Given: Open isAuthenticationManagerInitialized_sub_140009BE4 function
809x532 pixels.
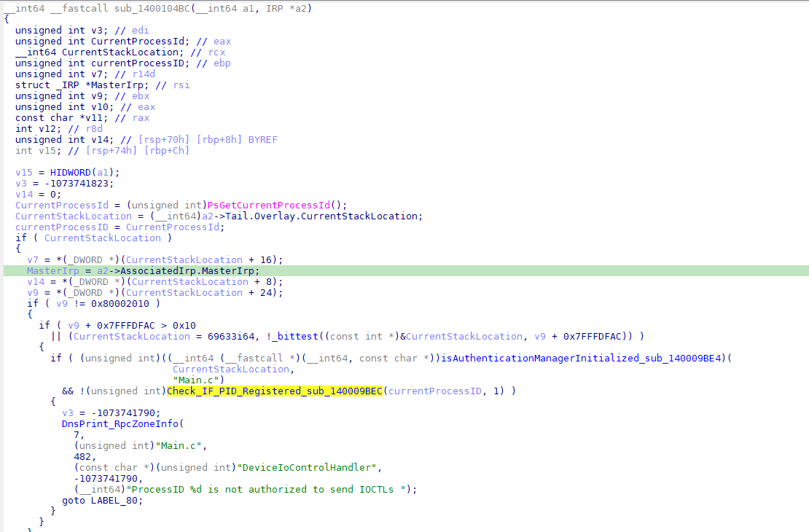Looking at the screenshot, I should click(x=582, y=358).
